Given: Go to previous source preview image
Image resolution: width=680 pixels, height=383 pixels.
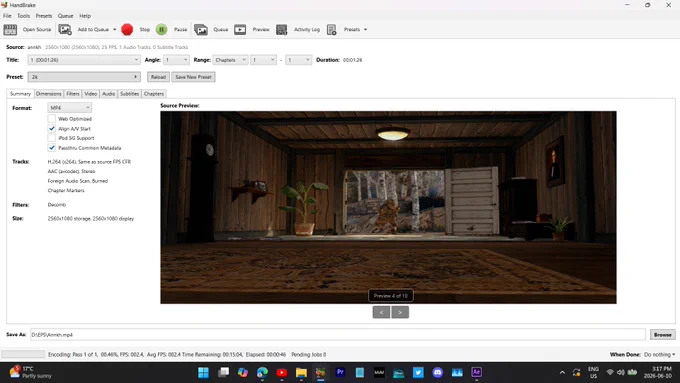Looking at the screenshot, I should tap(381, 312).
